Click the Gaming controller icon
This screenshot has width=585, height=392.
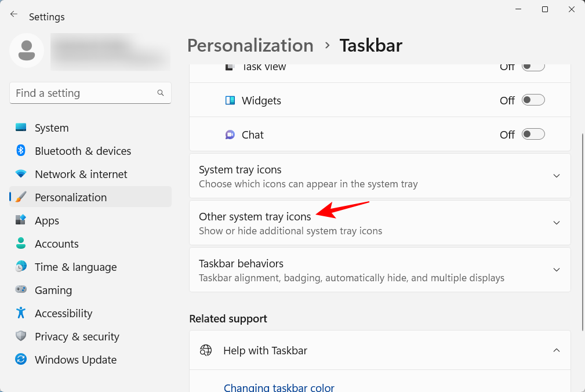[21, 290]
